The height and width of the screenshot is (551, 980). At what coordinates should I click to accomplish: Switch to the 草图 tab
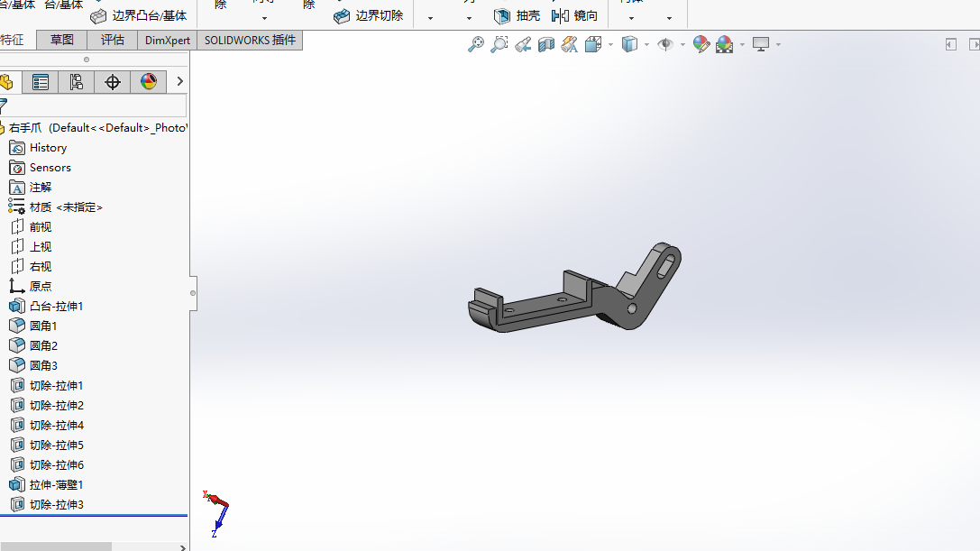pos(62,40)
